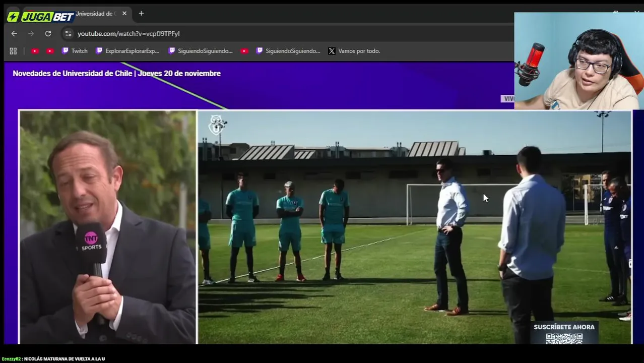This screenshot has height=363, width=644.
Task: Close the Universidad de Chile tab
Action: click(x=124, y=14)
